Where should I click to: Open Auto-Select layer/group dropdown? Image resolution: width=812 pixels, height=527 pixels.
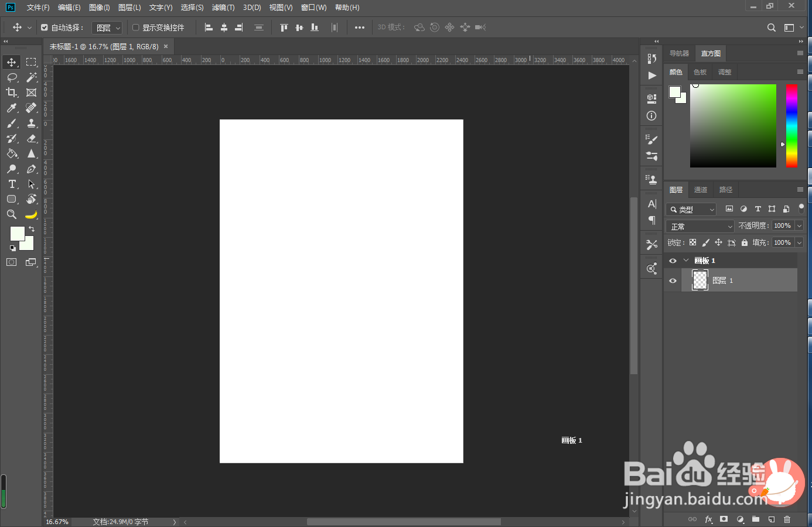[x=107, y=28]
